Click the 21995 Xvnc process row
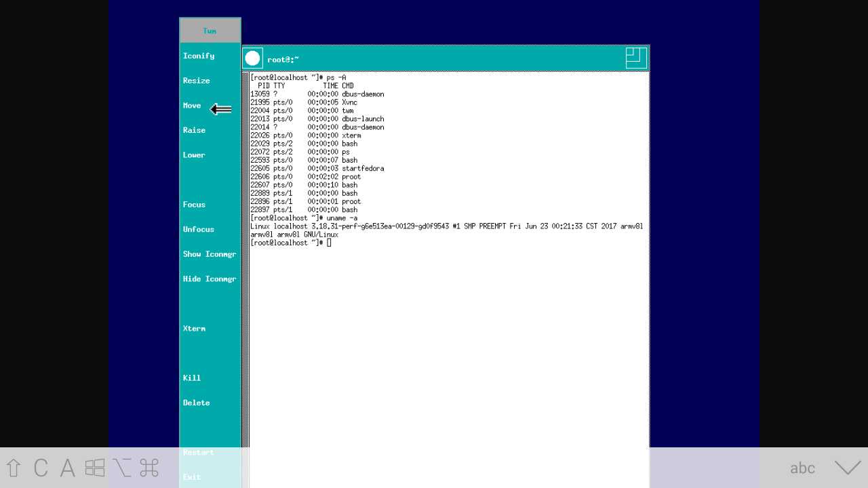Image resolution: width=868 pixels, height=488 pixels. [x=304, y=102]
